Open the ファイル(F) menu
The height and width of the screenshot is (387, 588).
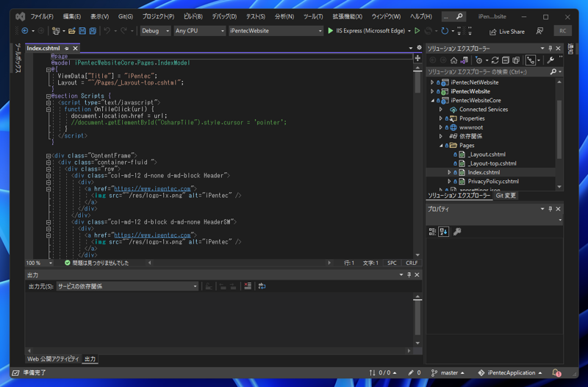point(42,16)
